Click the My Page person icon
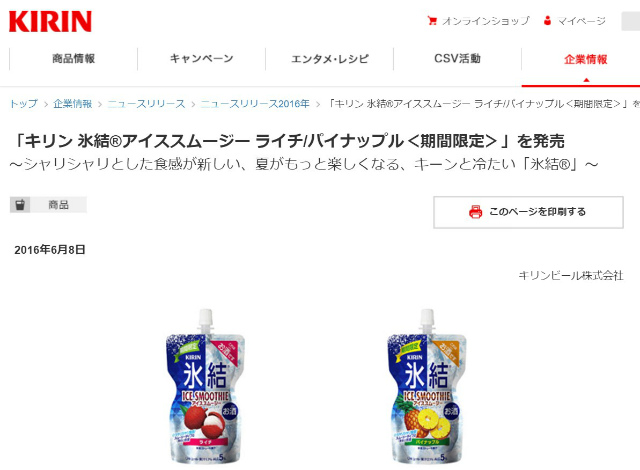This screenshot has width=640, height=470. coord(547,20)
